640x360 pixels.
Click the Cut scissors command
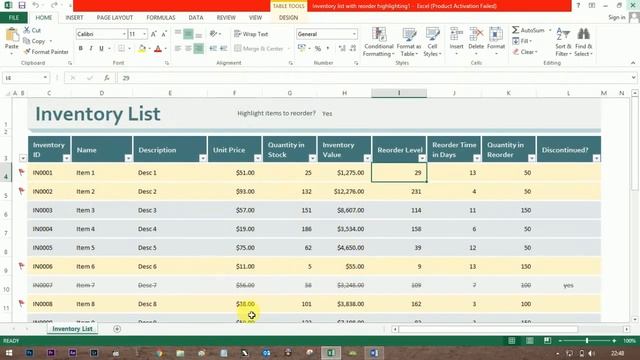[32, 30]
